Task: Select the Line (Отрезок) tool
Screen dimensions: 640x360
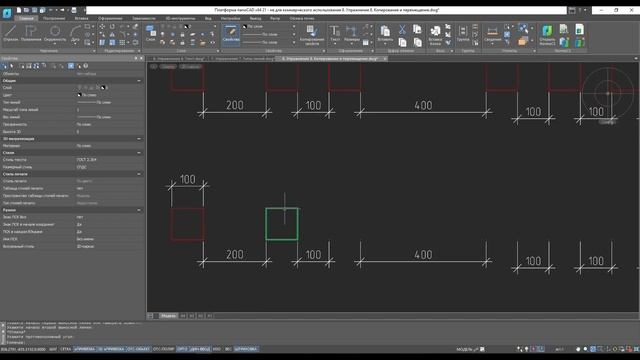Action: point(11,33)
